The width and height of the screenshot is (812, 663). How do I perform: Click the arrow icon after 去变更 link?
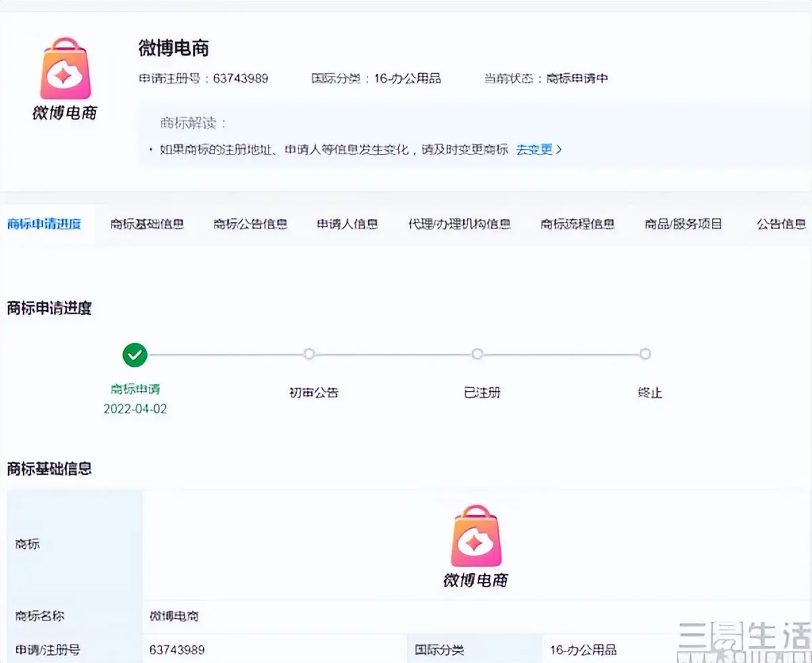pyautogui.click(x=560, y=149)
